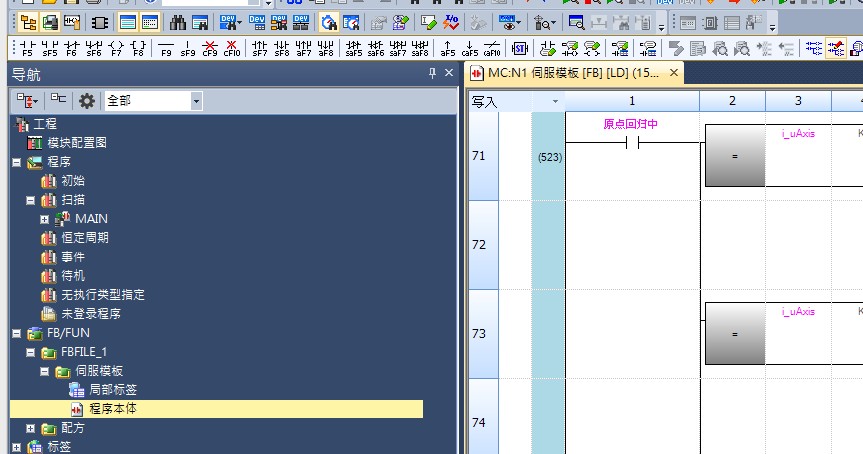Insert a closed contact (F6)
The width and height of the screenshot is (863, 454).
(72, 48)
